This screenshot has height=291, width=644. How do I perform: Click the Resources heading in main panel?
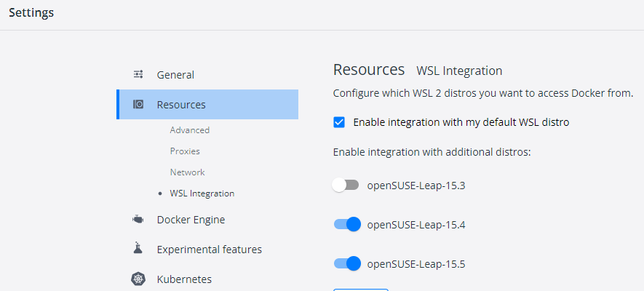pos(369,70)
